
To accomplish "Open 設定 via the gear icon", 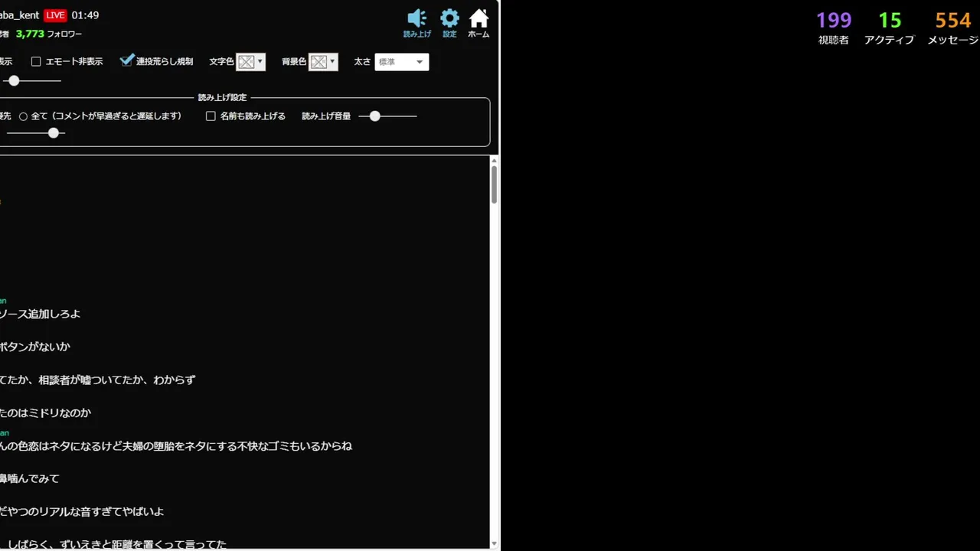I will (x=449, y=18).
